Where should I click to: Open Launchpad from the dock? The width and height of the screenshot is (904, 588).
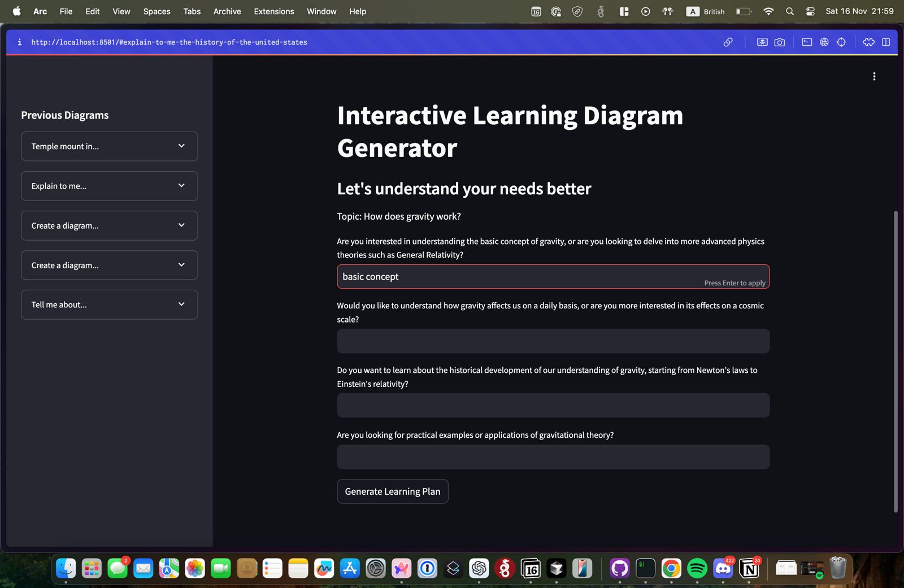click(92, 568)
